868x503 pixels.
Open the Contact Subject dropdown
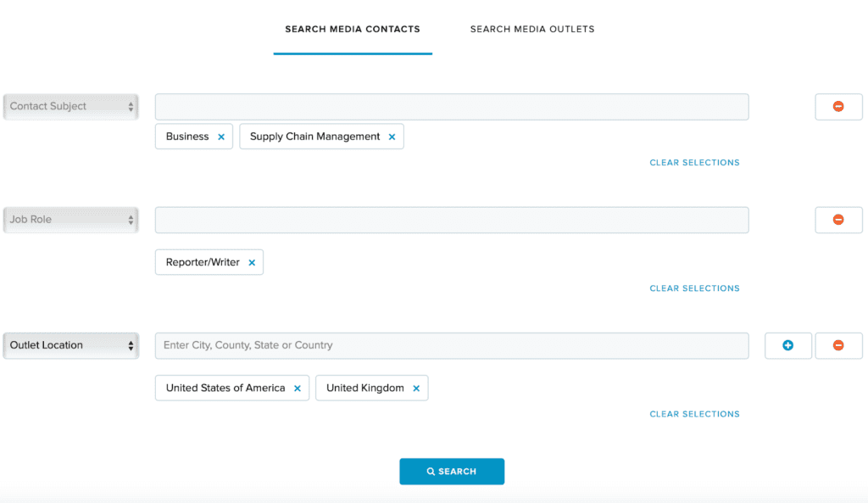click(71, 106)
